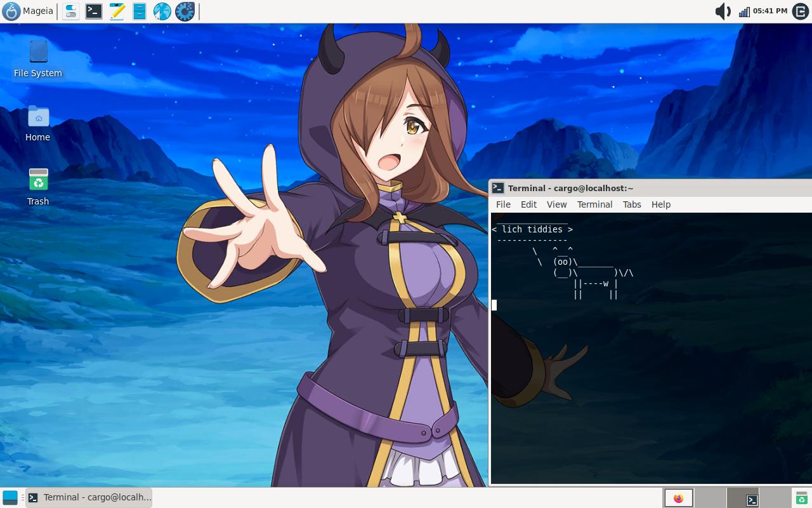
Task: Launch the settings manager from the top panel
Action: [x=71, y=11]
